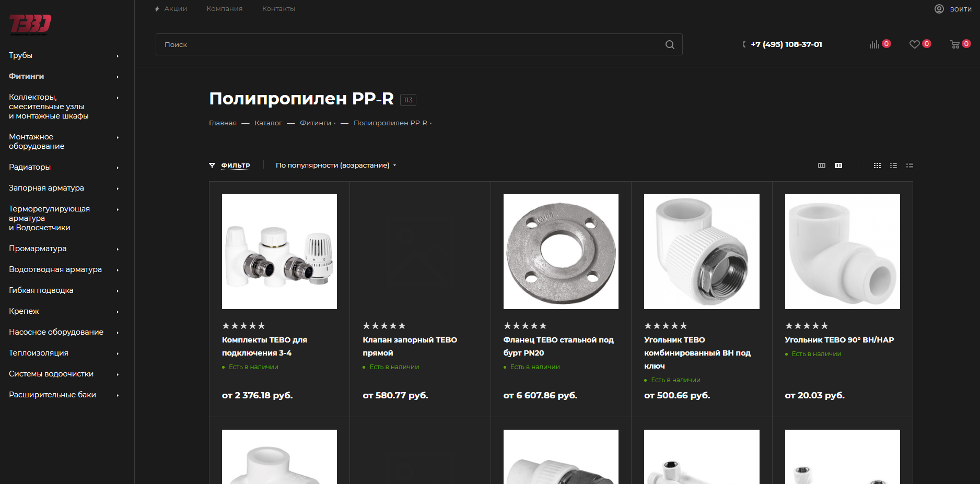Viewport: 980px width, 484px height.
Task: Click thermostat valve kit product image
Action: point(279,252)
